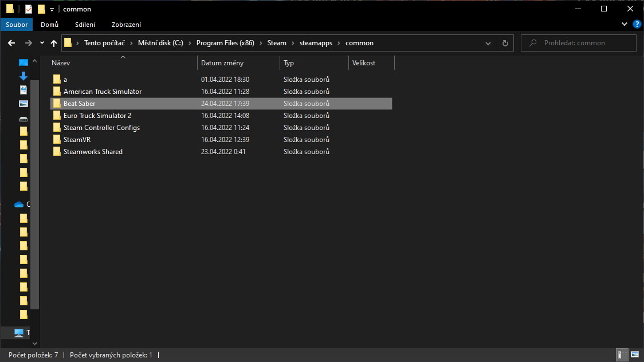The width and height of the screenshot is (644, 362).
Task: Click Tento počítač in the address breadcrumb
Action: [104, 43]
